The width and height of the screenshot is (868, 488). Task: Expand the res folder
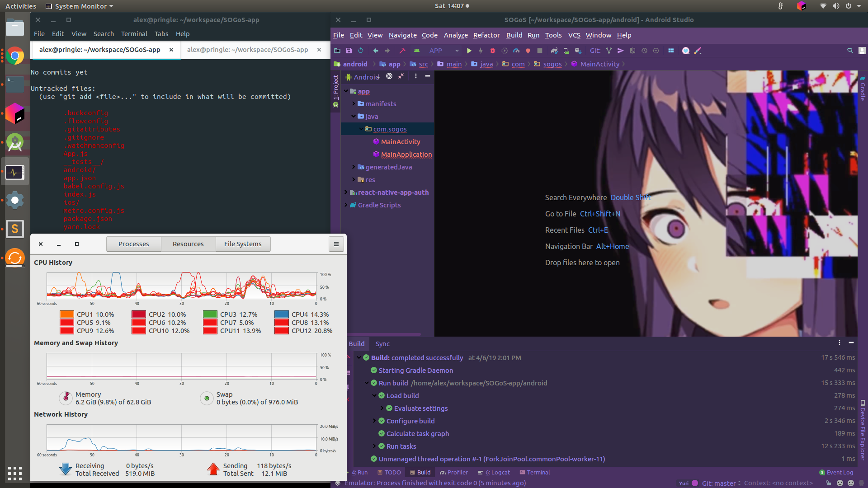(354, 179)
